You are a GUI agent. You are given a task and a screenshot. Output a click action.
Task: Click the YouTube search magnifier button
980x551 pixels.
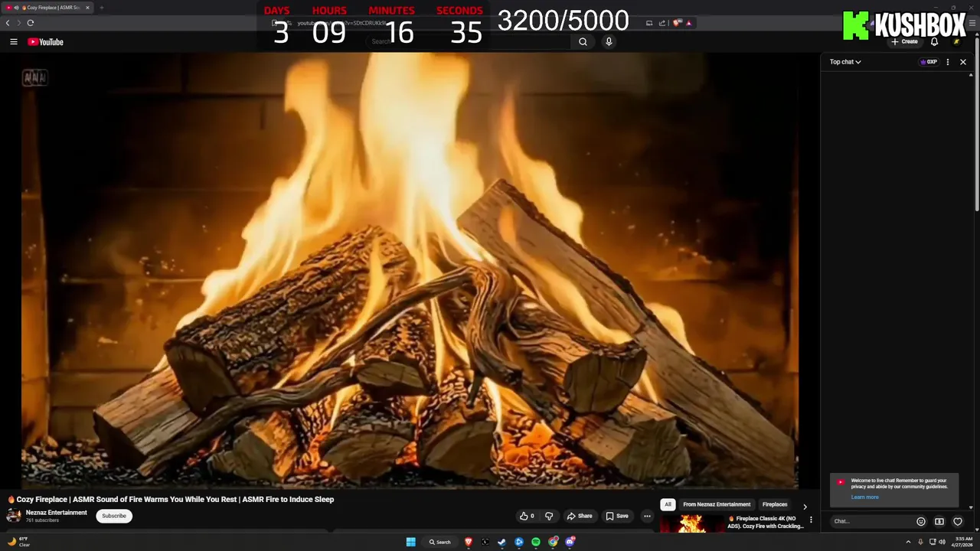tap(583, 42)
